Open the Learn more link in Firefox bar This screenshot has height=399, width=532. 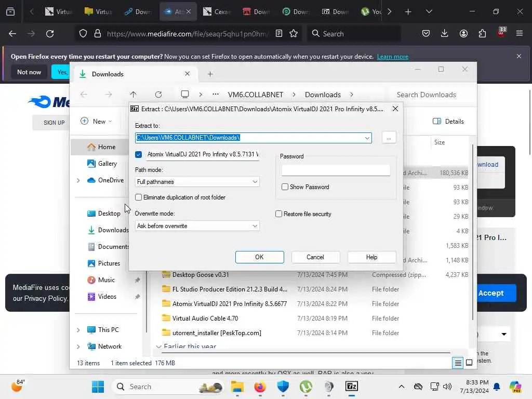(393, 57)
